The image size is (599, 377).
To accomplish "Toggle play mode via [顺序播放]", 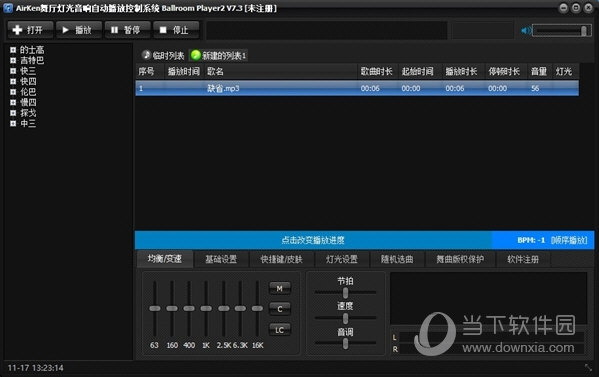I will [x=569, y=240].
